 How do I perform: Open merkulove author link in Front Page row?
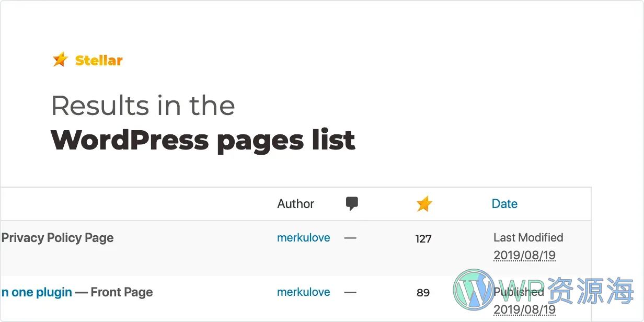point(304,292)
